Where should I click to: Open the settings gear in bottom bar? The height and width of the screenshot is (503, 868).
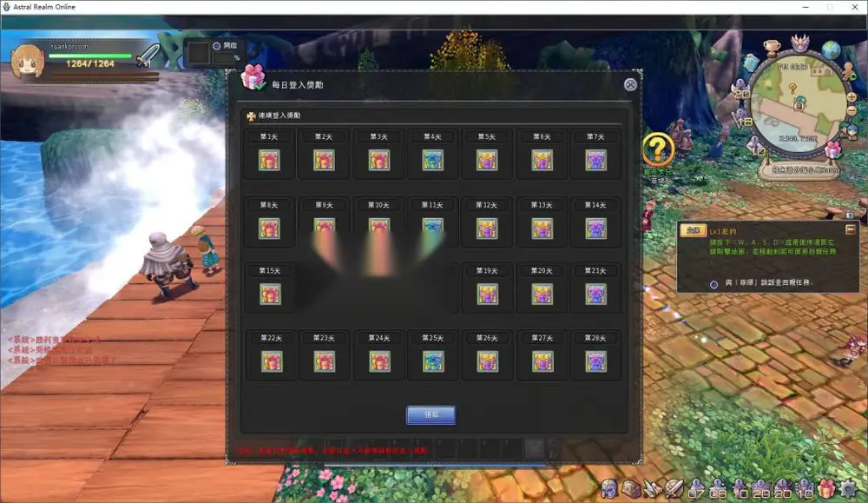tap(849, 488)
